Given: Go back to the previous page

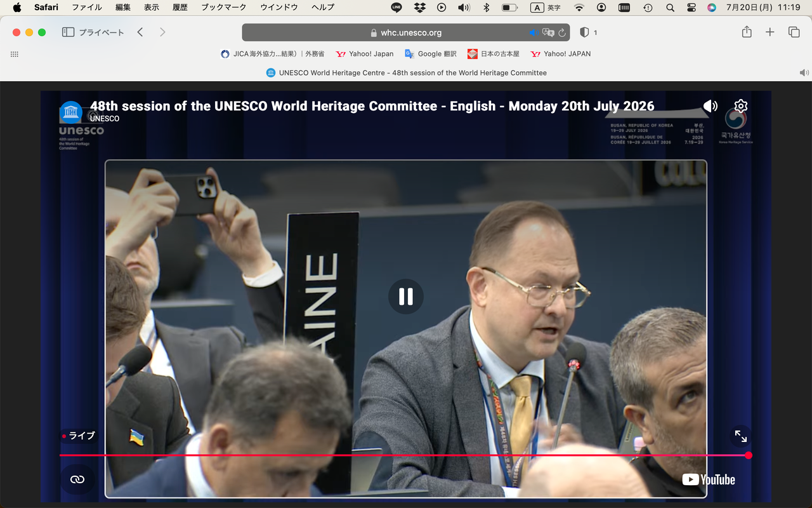Looking at the screenshot, I should point(140,32).
